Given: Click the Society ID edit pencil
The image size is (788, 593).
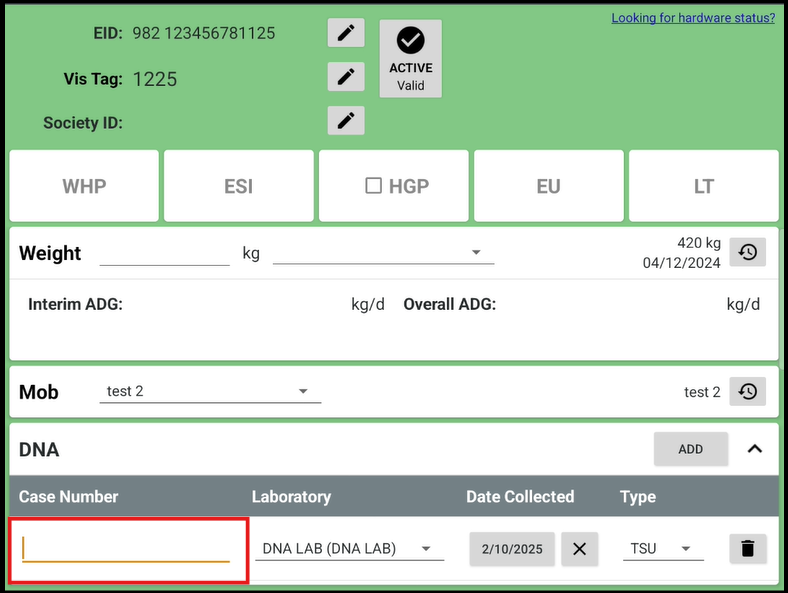Looking at the screenshot, I should tap(346, 121).
